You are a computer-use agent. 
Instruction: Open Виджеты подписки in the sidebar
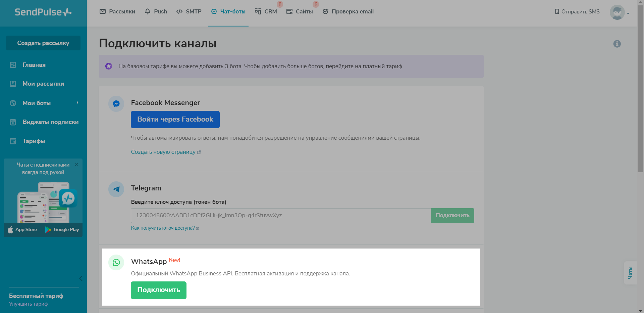point(51,122)
